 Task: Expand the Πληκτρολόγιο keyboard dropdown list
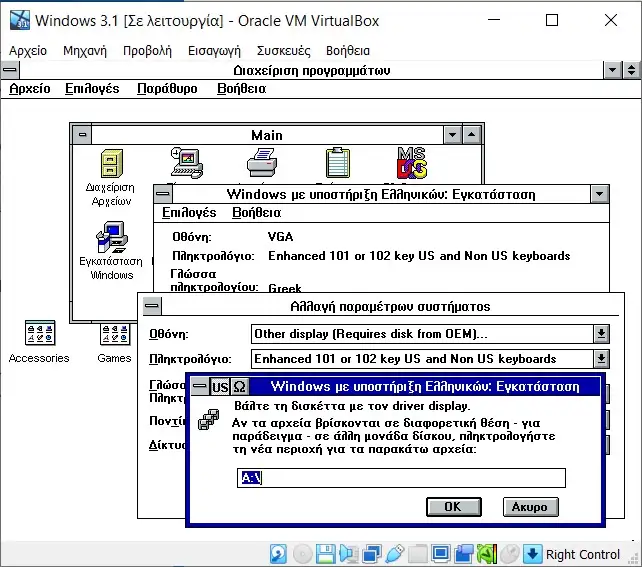(x=601, y=359)
